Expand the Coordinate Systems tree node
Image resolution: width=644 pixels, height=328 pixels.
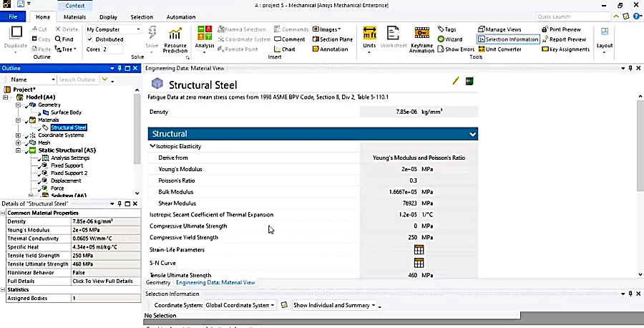pyautogui.click(x=18, y=135)
